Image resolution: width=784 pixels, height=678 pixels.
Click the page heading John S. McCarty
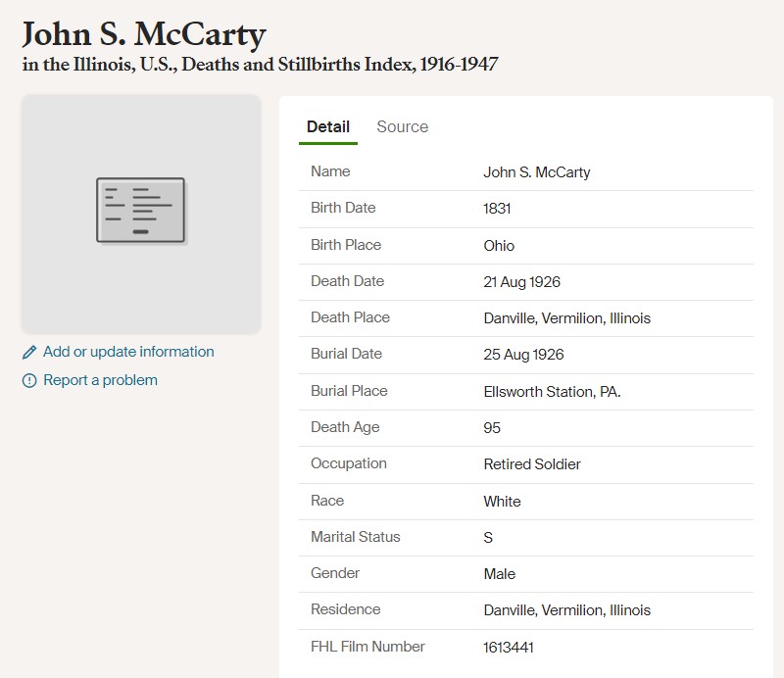point(144,34)
